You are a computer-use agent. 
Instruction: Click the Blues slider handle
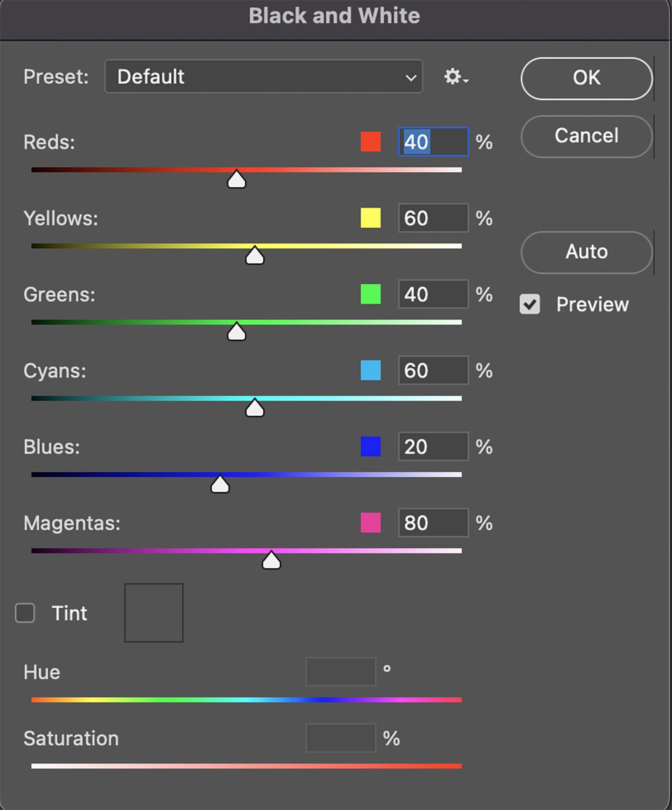pyautogui.click(x=220, y=484)
